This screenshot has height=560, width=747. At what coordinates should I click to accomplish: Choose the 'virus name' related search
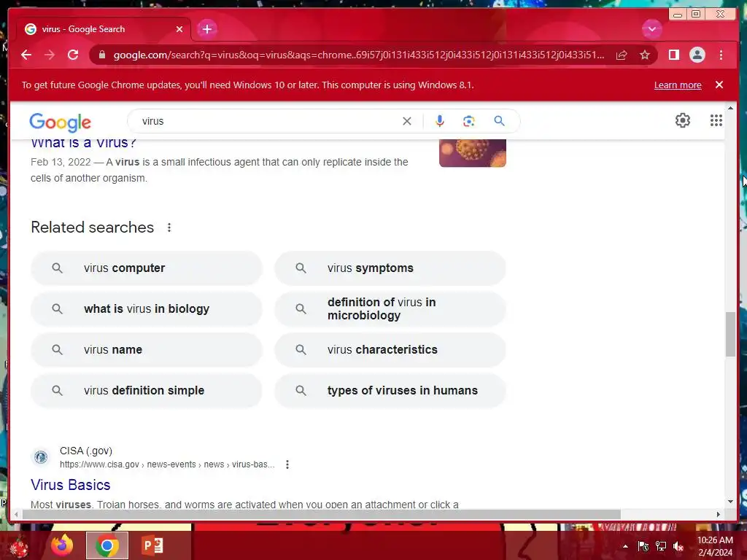pyautogui.click(x=147, y=349)
